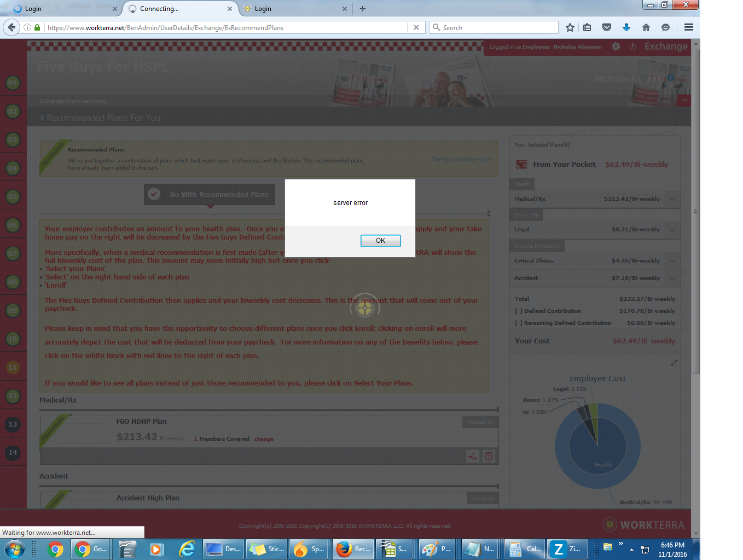
Task: Click the wallet icon beside From Your Pocket
Action: tap(521, 164)
